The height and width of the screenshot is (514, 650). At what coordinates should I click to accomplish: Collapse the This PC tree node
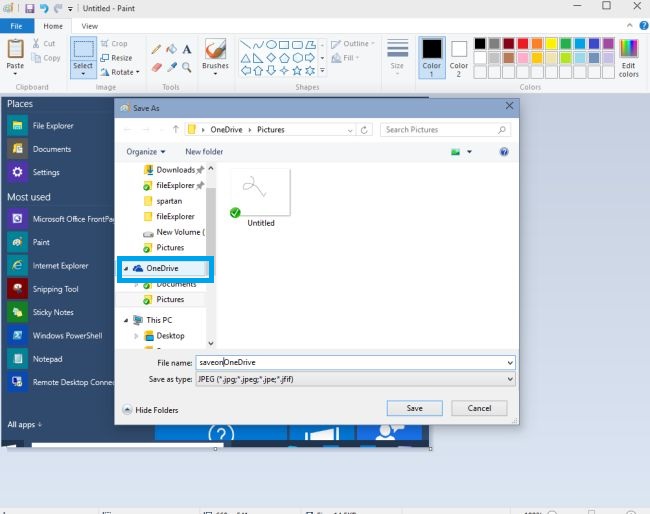(x=126, y=320)
